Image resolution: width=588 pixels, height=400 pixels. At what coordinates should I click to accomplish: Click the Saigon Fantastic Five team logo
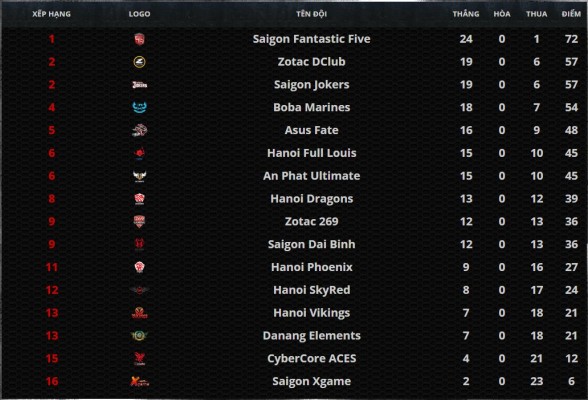[140, 39]
